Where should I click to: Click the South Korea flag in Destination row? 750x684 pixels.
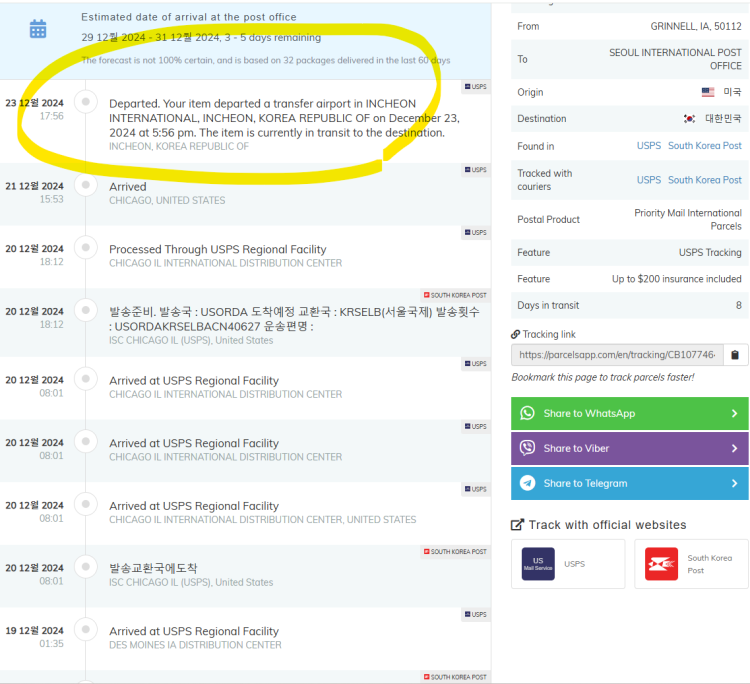pos(689,119)
